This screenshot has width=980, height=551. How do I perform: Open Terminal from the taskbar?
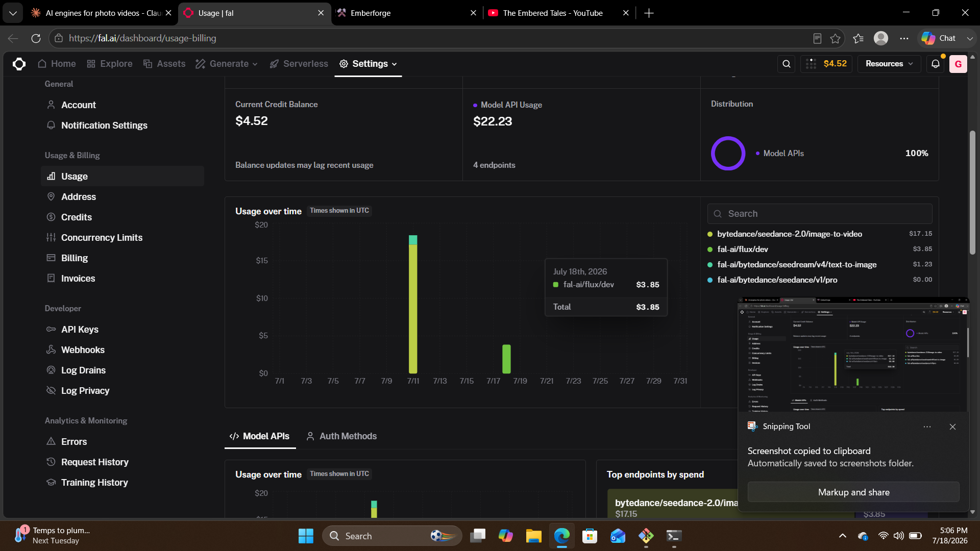pos(674,536)
